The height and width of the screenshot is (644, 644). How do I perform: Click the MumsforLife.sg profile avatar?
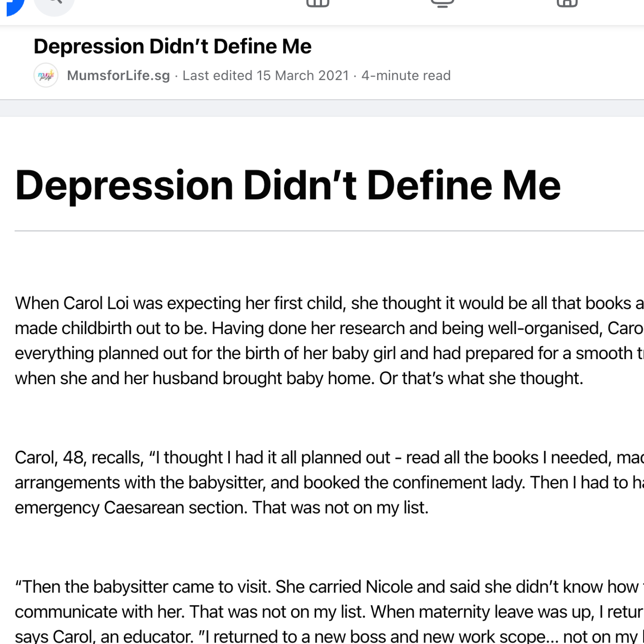click(x=46, y=75)
